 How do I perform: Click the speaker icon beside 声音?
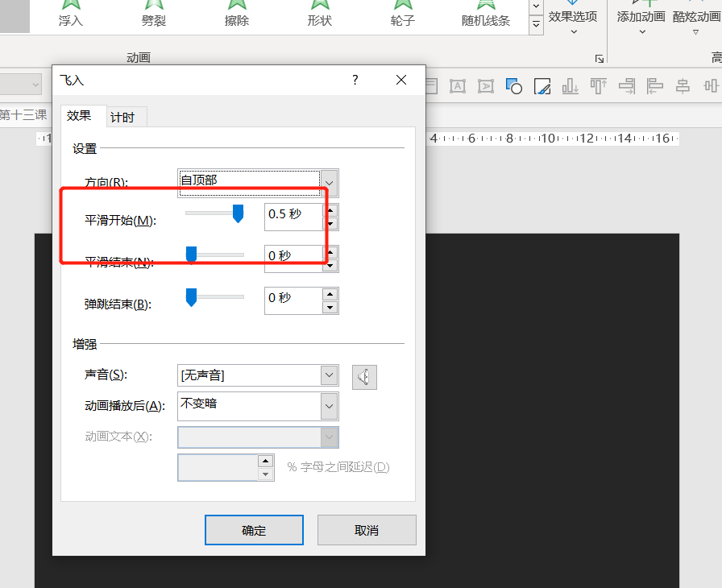[x=364, y=377]
